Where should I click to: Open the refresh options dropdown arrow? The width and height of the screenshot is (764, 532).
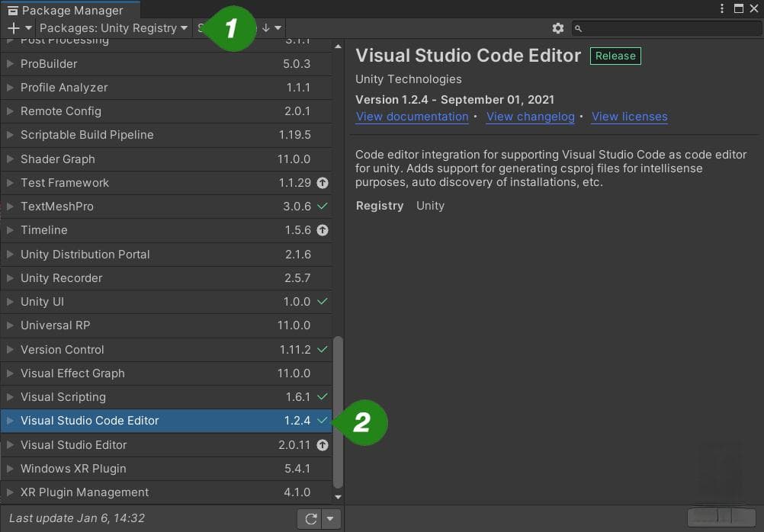click(x=330, y=519)
